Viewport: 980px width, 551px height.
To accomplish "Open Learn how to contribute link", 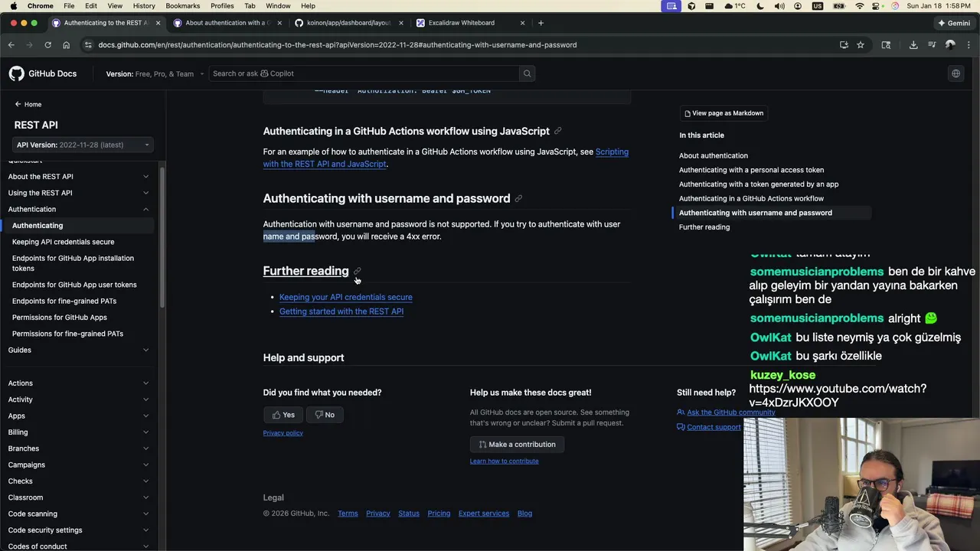I will 505,461.
